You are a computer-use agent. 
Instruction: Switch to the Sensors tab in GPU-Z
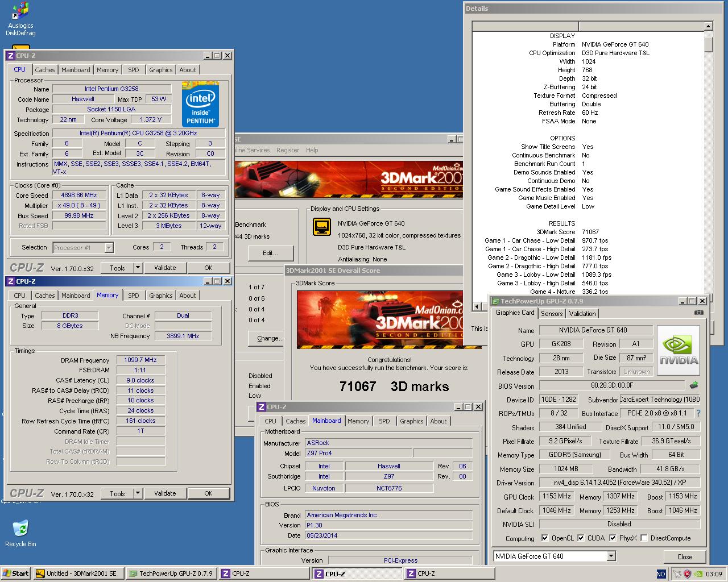(x=552, y=313)
